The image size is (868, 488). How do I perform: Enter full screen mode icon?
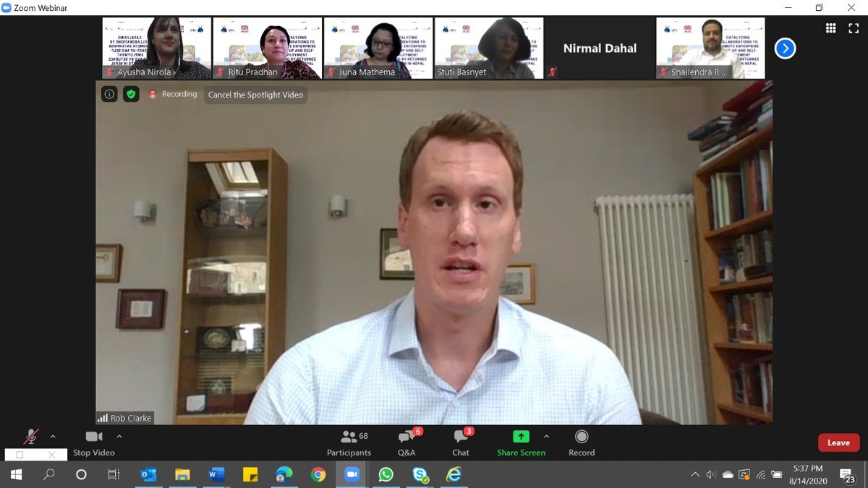pyautogui.click(x=854, y=28)
